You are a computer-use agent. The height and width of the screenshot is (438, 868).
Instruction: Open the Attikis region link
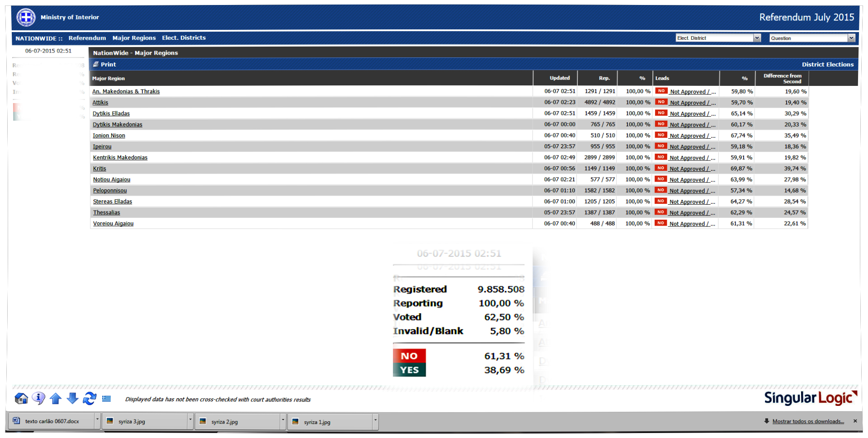click(x=100, y=103)
